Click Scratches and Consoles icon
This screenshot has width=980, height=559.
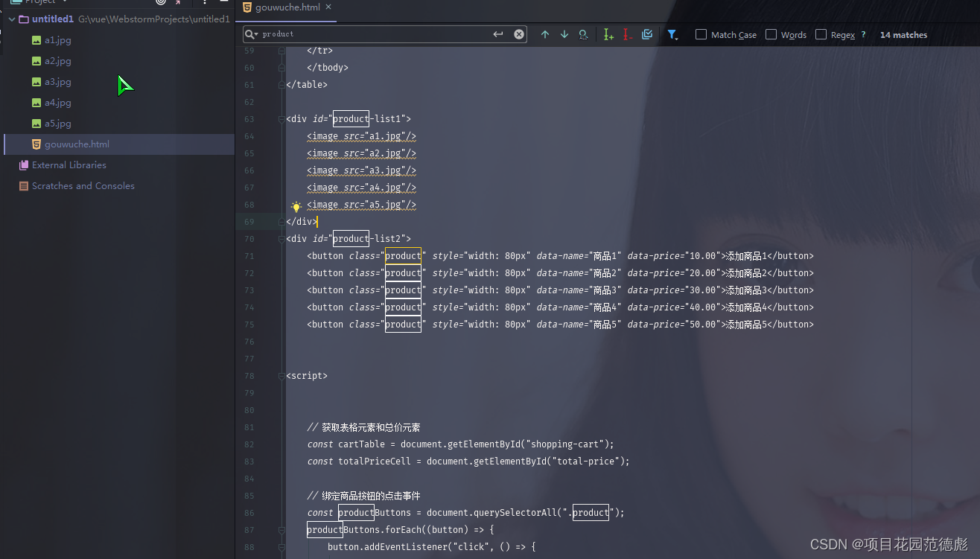click(24, 186)
